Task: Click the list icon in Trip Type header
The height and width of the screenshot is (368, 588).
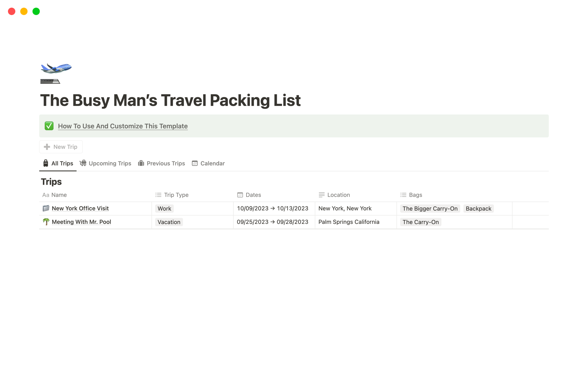Action: pos(158,195)
